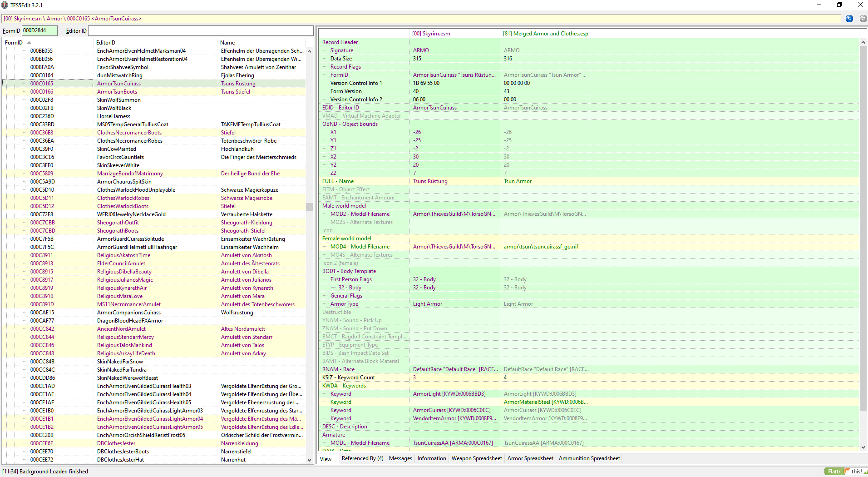Switch to the View tab
This screenshot has height=477, width=868.
pos(326,459)
